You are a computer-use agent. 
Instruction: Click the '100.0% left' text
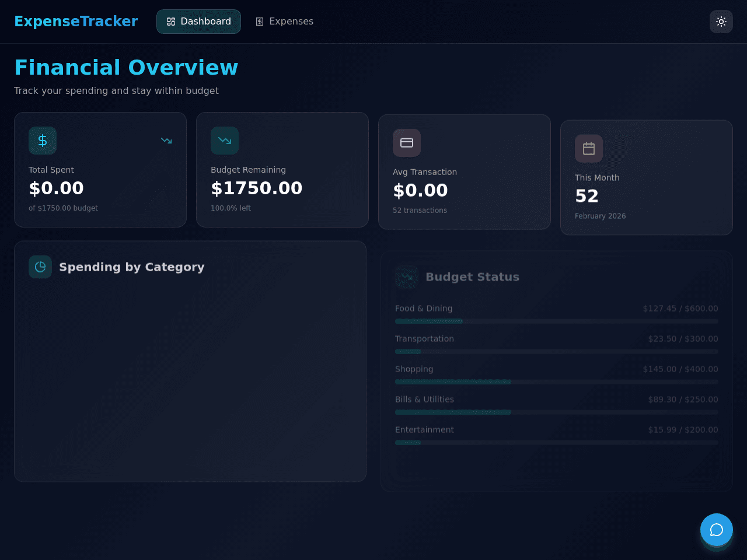pos(231,208)
